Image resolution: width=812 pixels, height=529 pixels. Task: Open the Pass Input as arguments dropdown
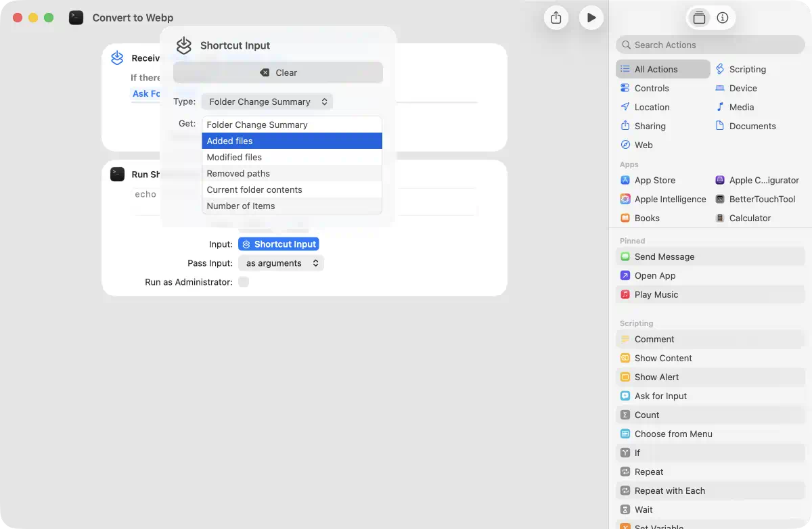coord(281,263)
